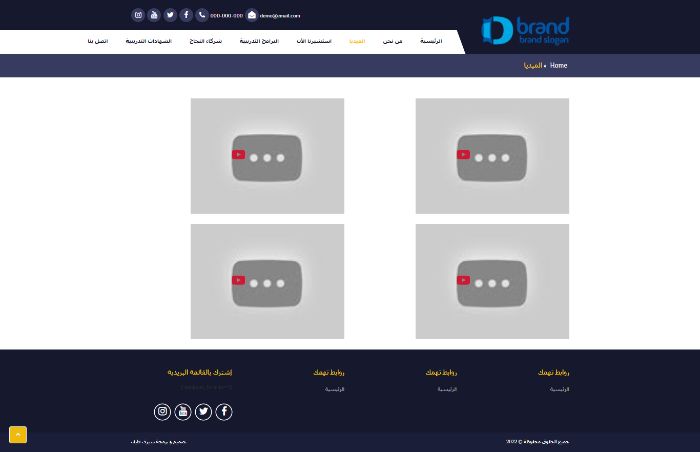Click the Home breadcrumb link

[x=558, y=65]
